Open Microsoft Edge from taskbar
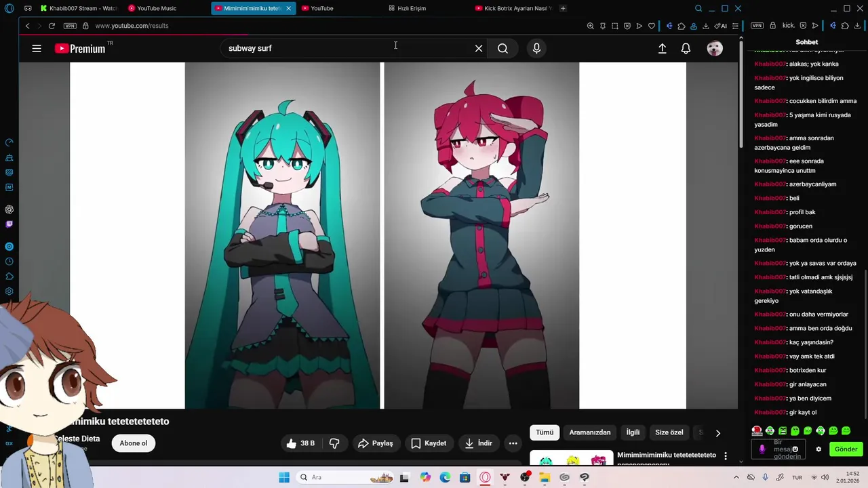 coord(445,477)
